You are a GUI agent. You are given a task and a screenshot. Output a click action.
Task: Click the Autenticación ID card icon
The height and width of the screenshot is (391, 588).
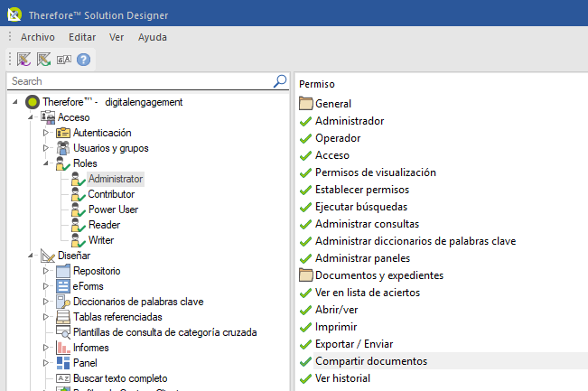pyautogui.click(x=63, y=133)
